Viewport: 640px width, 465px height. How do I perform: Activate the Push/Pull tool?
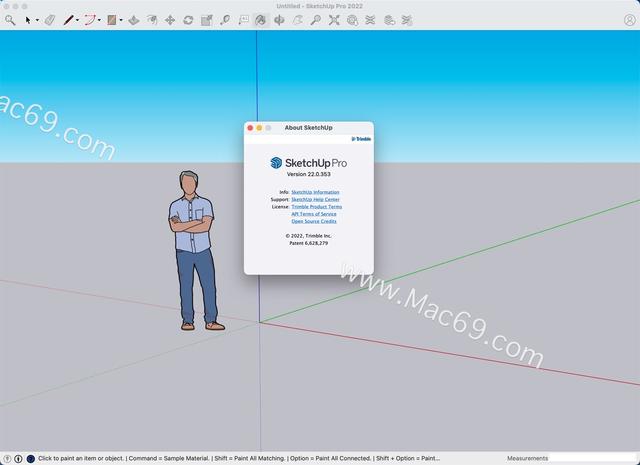134,20
